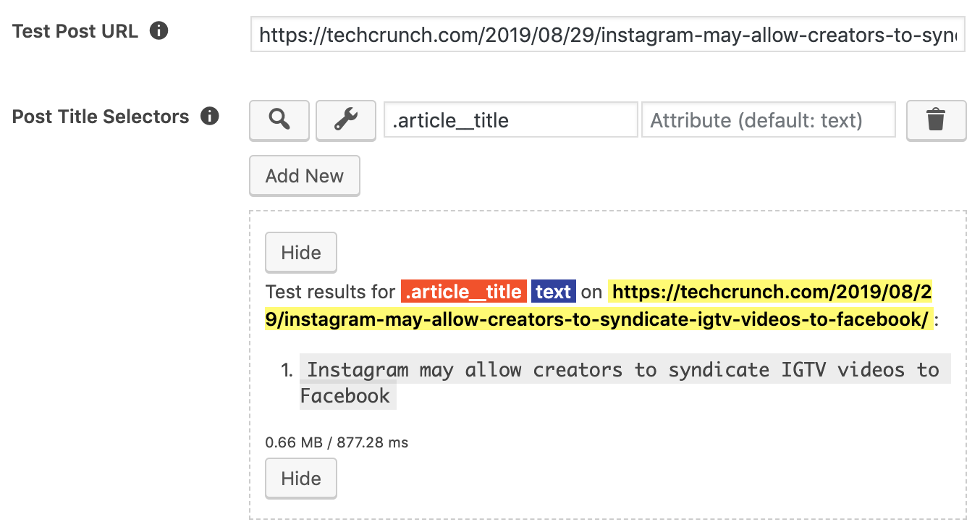Click the red .article__title tag in results
Screen dimensions: 980x530
(x=463, y=292)
